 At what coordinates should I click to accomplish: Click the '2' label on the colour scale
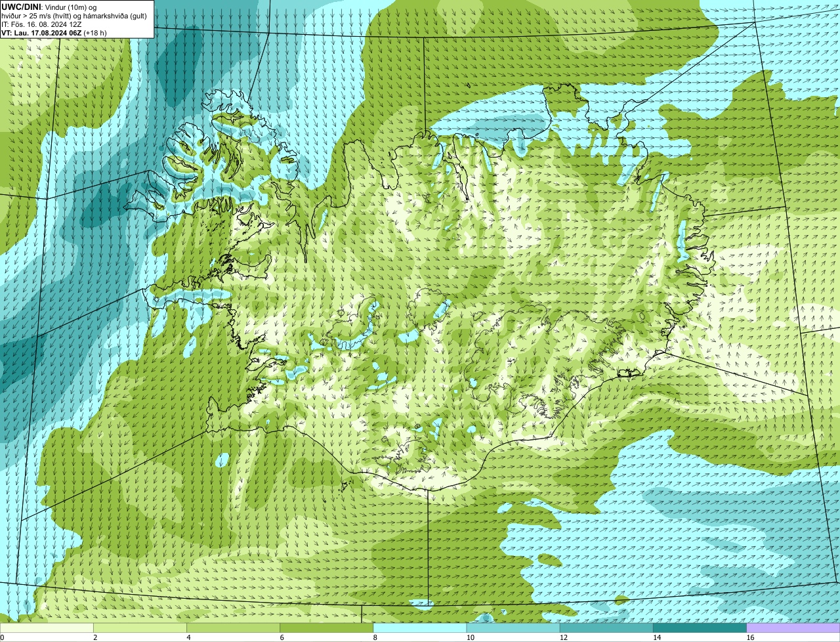click(95, 637)
